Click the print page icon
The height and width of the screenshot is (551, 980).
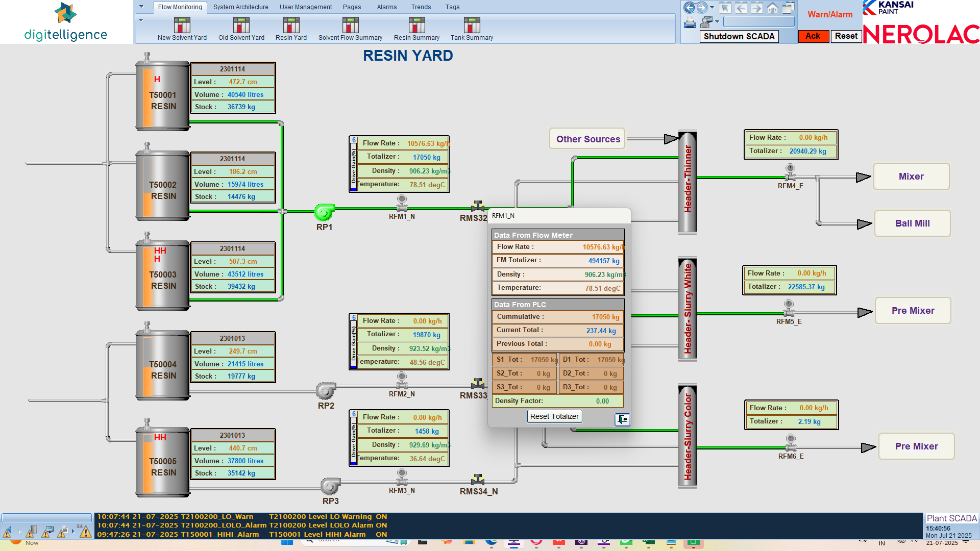tap(690, 23)
